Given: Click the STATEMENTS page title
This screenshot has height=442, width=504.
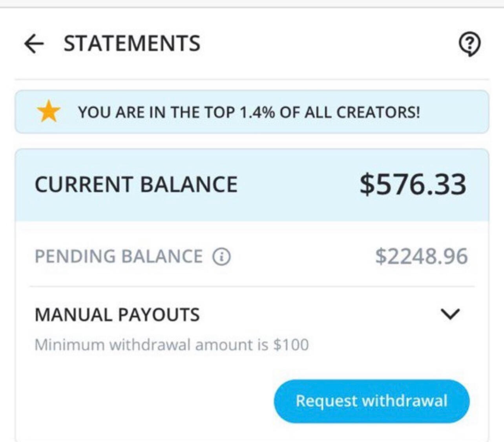Looking at the screenshot, I should [x=132, y=43].
